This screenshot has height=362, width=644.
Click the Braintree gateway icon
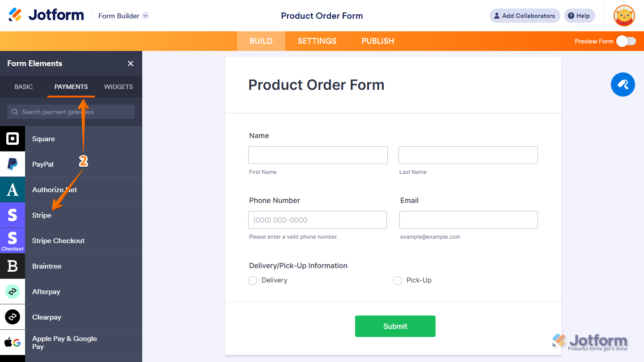pos(13,266)
